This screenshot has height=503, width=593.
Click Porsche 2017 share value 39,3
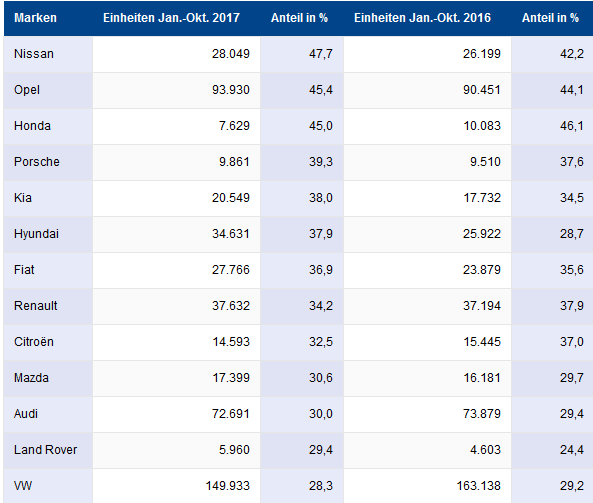(x=321, y=161)
